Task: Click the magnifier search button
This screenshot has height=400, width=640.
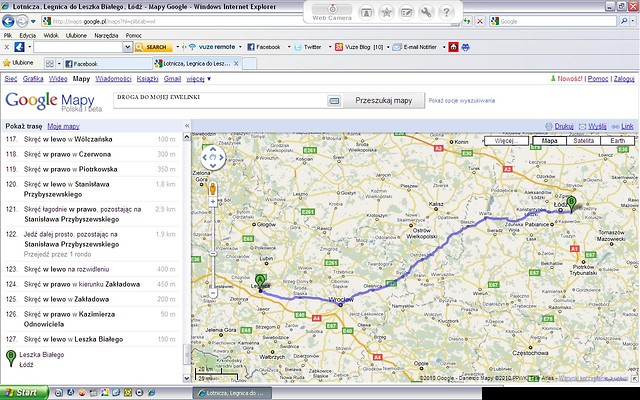Action: click(x=623, y=21)
